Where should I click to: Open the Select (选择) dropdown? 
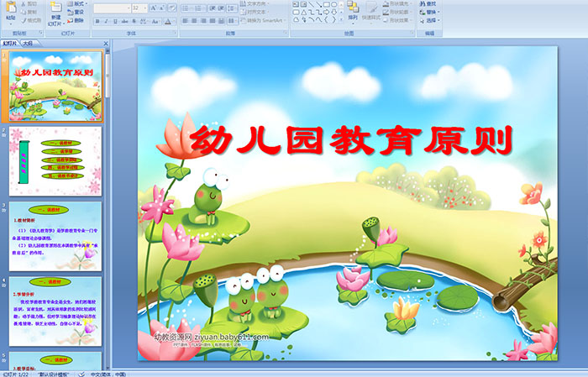[430, 20]
